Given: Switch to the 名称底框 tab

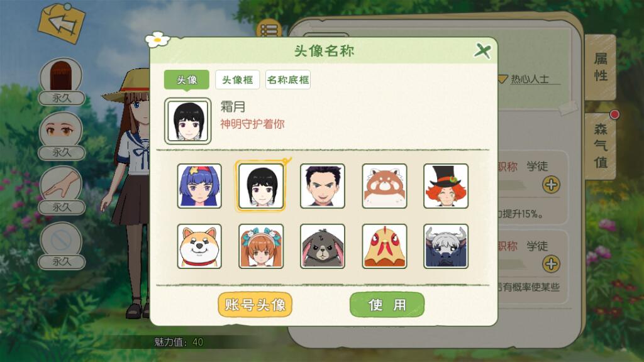Looking at the screenshot, I should click(x=288, y=80).
